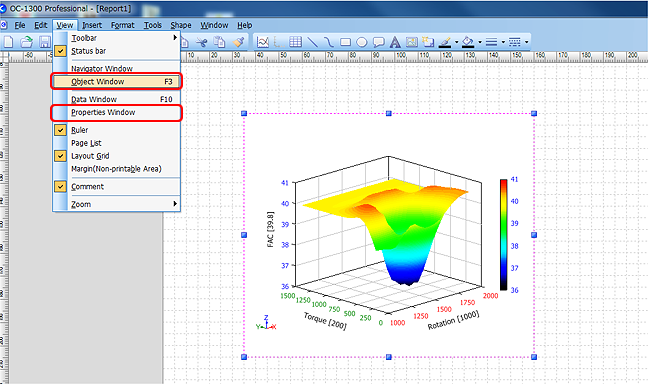Screen dimensions: 648x384
Task: Insert a graph using the chart icon
Action: pos(263,42)
